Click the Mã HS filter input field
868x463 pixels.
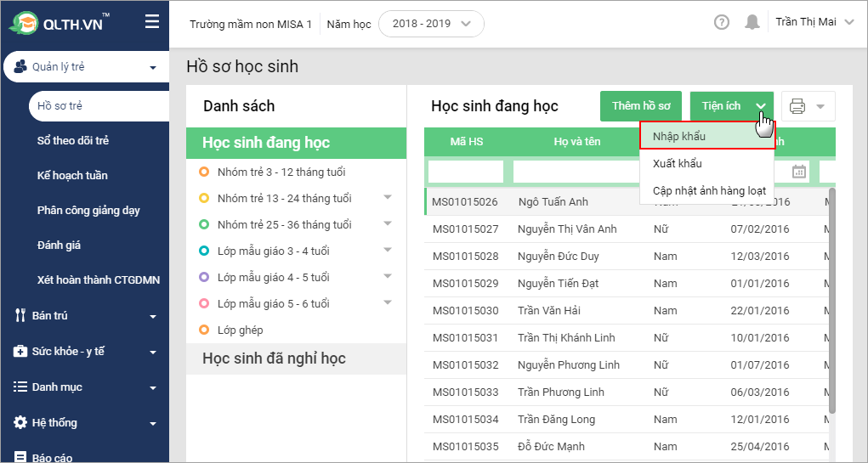tap(466, 172)
